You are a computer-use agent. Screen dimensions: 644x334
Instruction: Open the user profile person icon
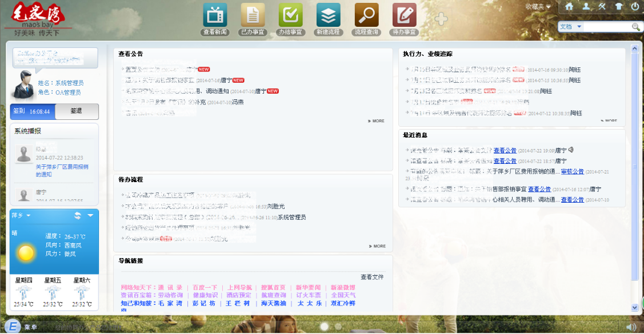point(586,6)
